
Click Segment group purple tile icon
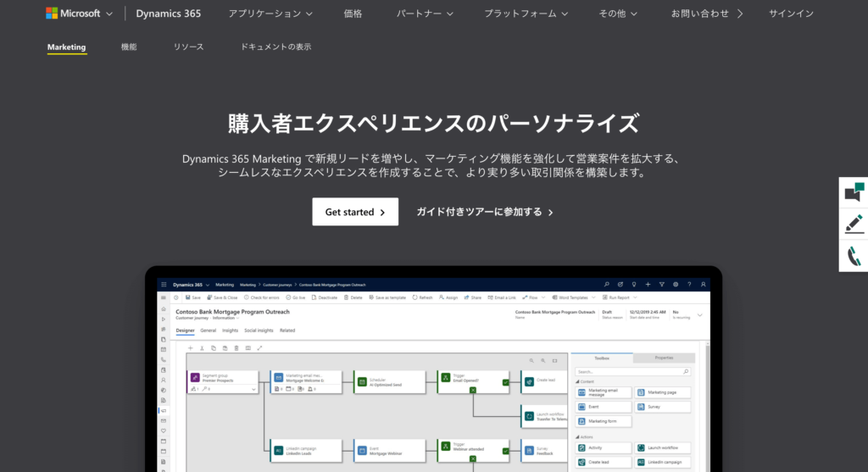click(x=195, y=377)
